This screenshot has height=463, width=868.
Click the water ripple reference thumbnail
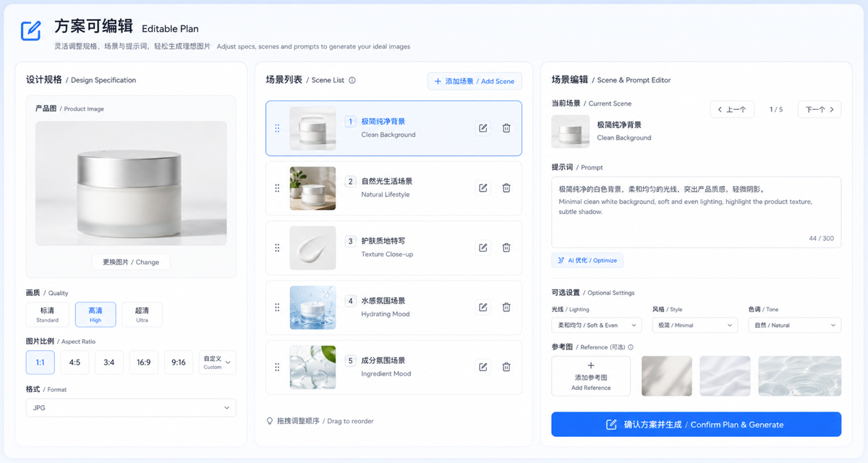pyautogui.click(x=799, y=376)
